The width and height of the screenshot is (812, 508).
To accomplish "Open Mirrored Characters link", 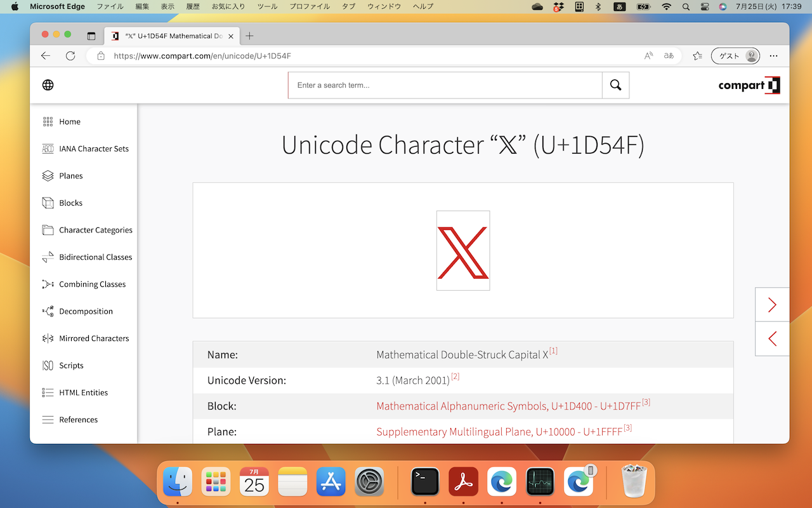I will [x=94, y=338].
